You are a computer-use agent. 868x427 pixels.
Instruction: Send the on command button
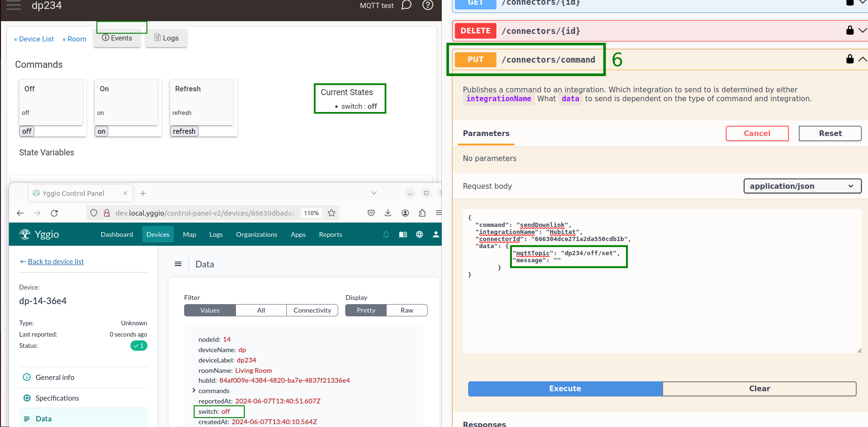pos(102,131)
